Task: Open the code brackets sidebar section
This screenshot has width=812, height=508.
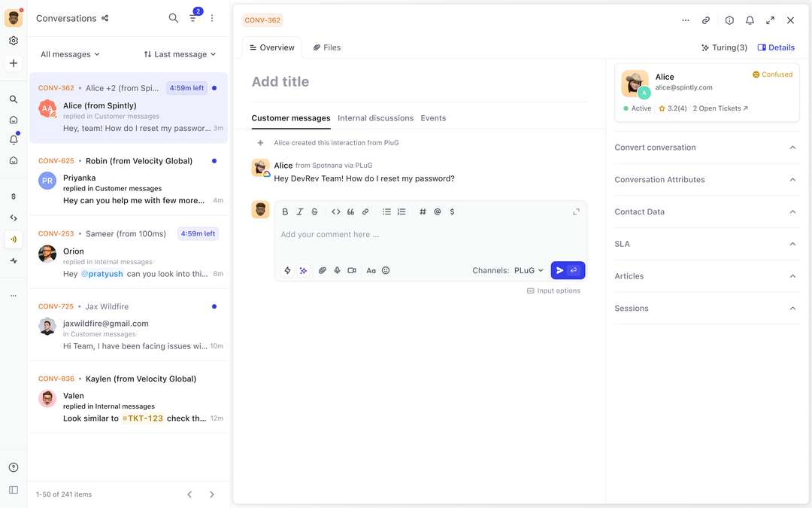Action: click(14, 218)
